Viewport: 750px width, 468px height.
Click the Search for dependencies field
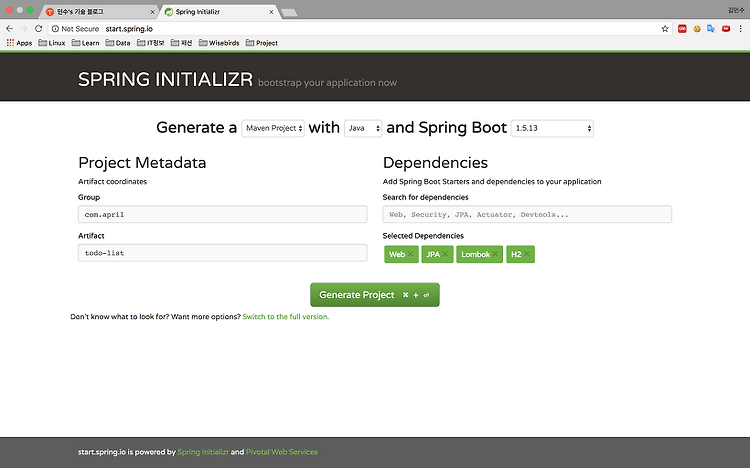(x=527, y=214)
